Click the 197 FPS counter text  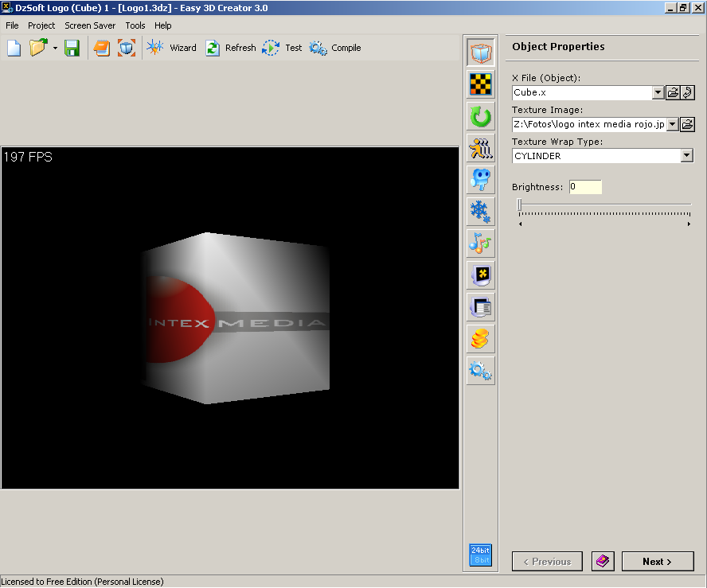[28, 157]
